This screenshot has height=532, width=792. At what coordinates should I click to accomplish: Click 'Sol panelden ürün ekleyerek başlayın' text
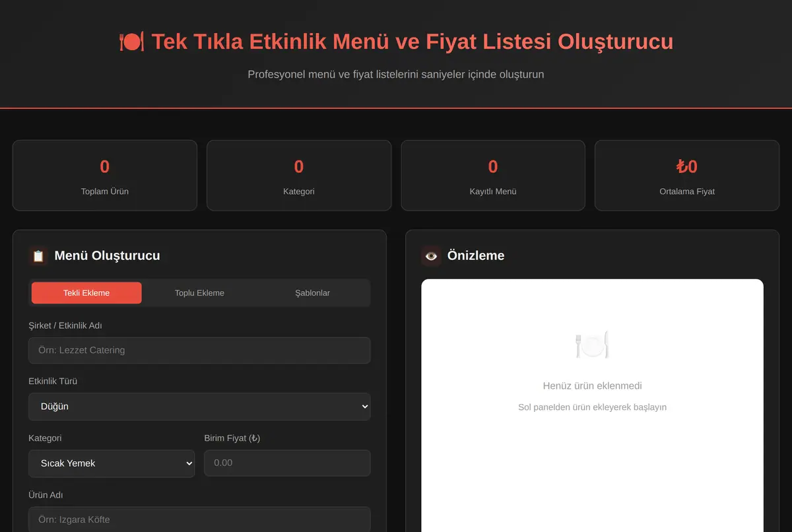click(x=592, y=407)
